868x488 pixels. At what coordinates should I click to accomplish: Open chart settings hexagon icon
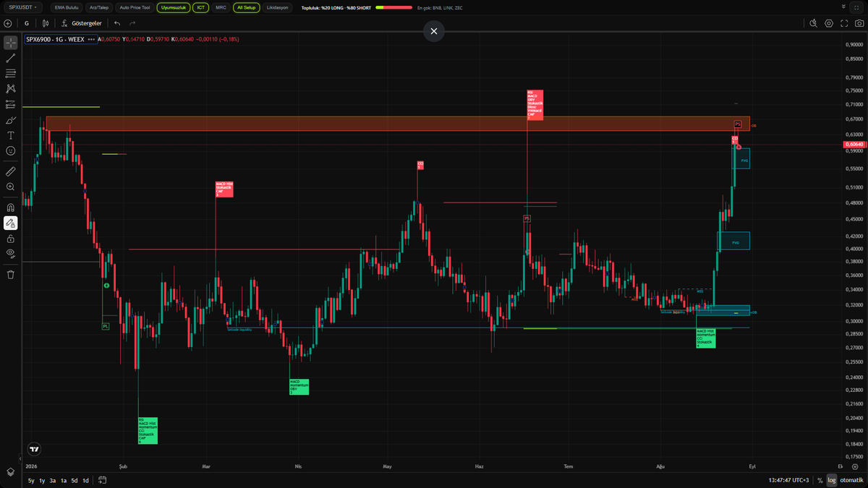click(829, 23)
